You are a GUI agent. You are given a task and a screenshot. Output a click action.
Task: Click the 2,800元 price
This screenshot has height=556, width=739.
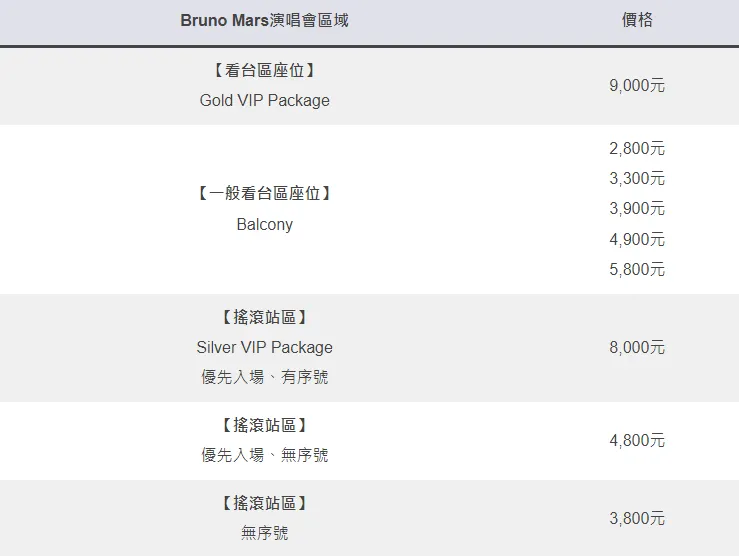637,148
